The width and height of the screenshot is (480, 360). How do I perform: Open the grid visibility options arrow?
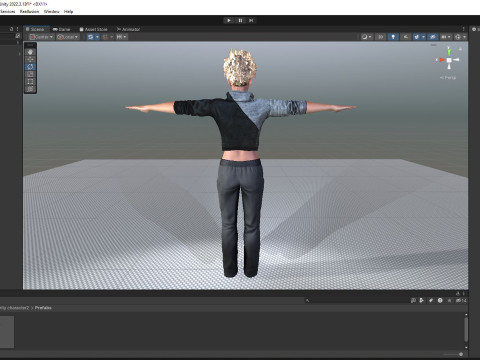[x=97, y=37]
